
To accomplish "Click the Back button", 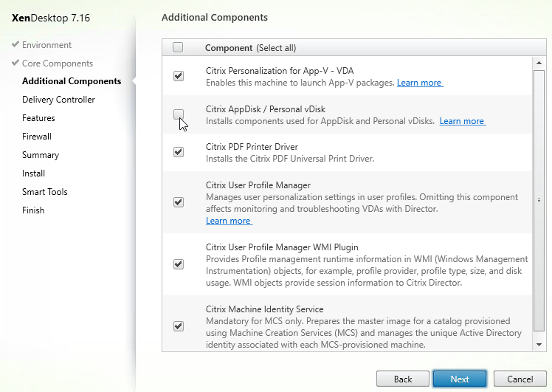I will (x=402, y=379).
